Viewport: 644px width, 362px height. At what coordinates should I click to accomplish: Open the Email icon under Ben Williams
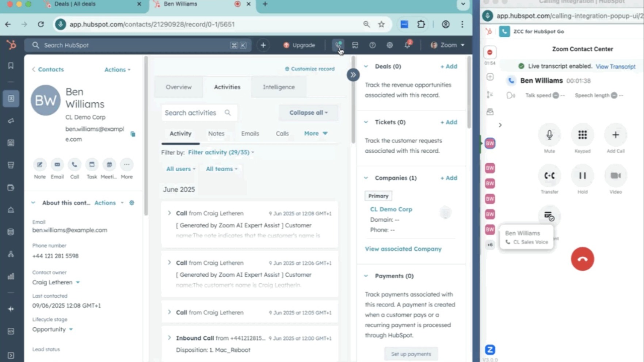(57, 165)
